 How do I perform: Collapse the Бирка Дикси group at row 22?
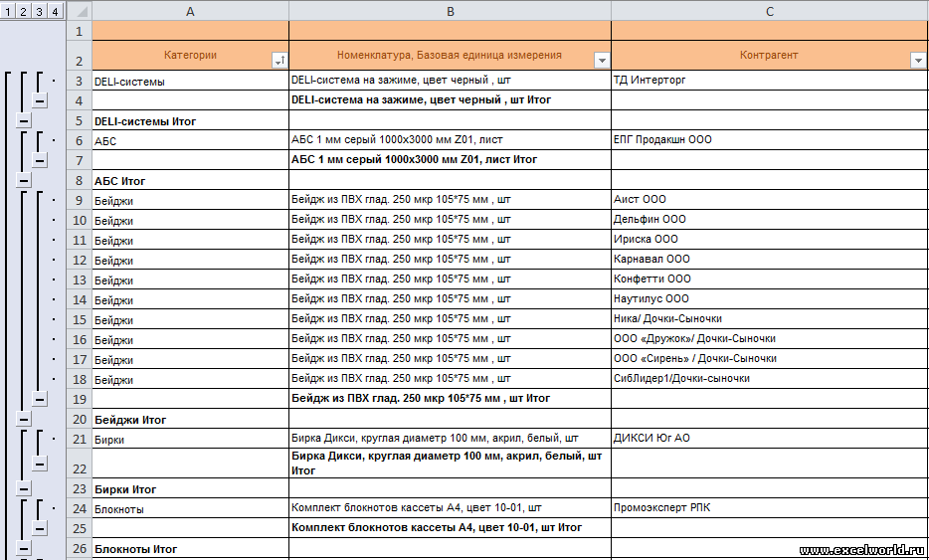pos(40,464)
